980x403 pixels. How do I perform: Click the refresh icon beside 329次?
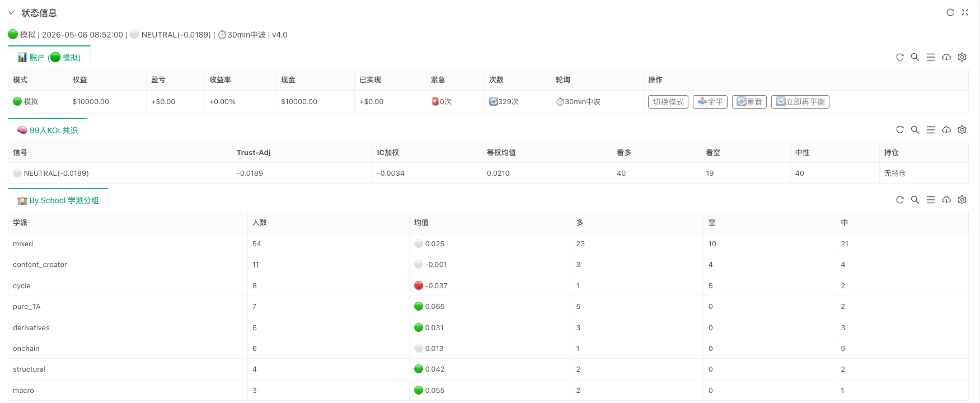(x=494, y=101)
